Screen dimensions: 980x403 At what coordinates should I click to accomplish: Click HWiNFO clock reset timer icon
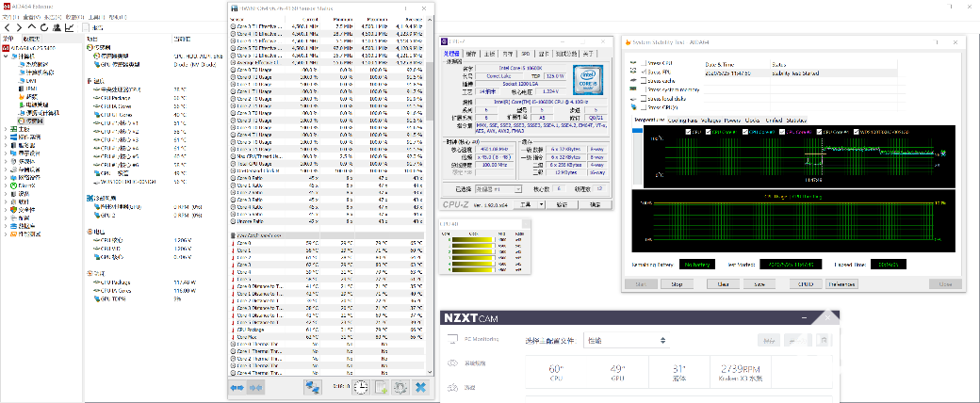click(361, 387)
